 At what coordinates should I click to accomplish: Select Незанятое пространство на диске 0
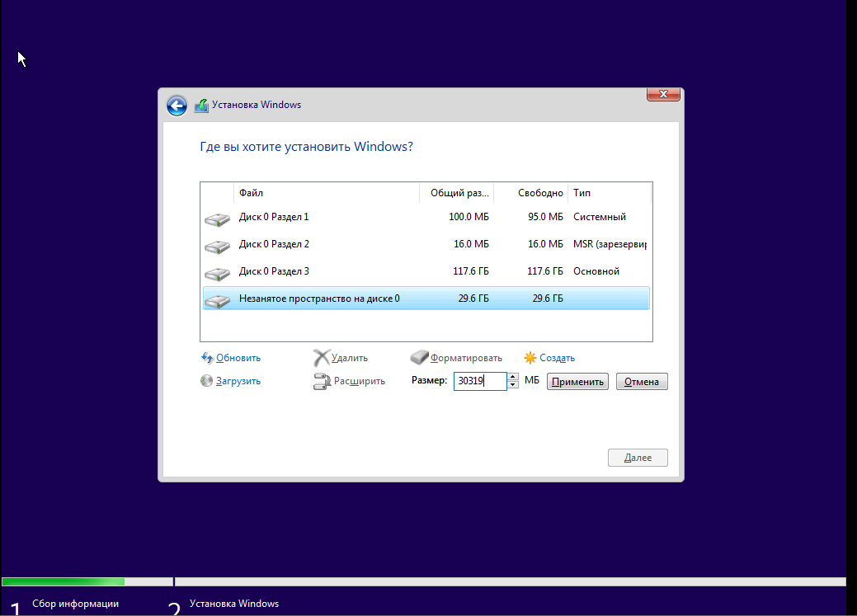point(426,299)
